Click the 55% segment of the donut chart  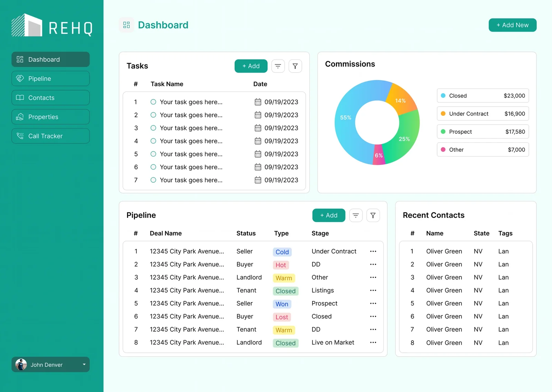tap(346, 118)
